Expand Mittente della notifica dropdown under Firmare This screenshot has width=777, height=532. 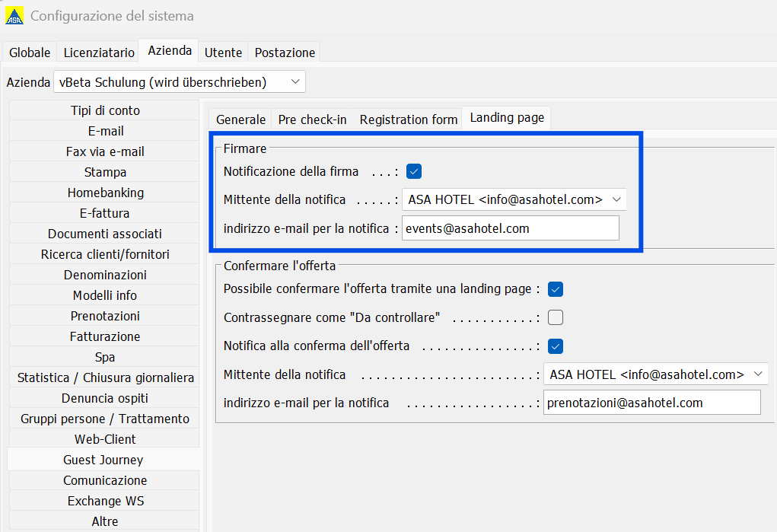[514, 200]
